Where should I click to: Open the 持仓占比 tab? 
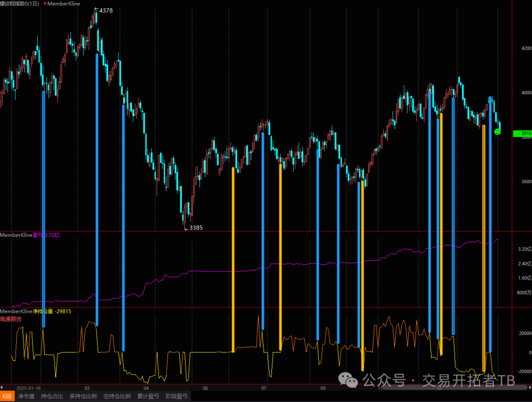pyautogui.click(x=52, y=396)
